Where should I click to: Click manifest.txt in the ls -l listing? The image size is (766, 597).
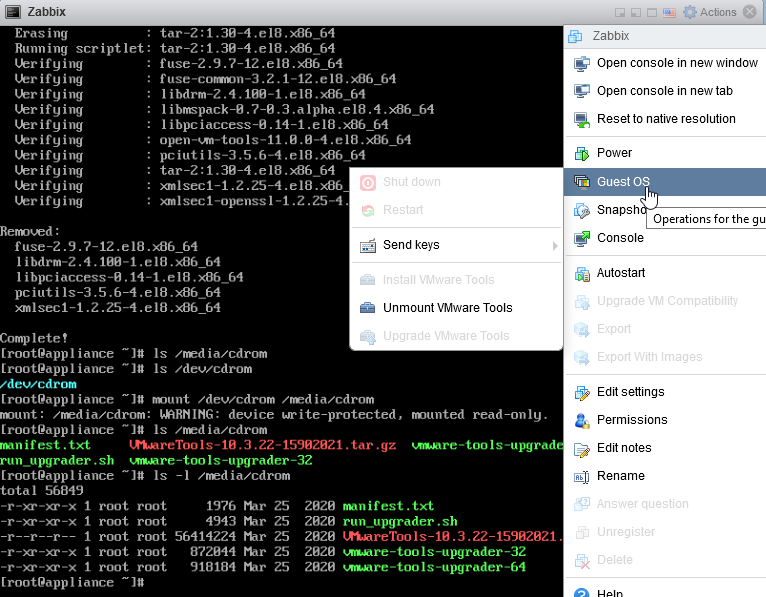[388, 506]
